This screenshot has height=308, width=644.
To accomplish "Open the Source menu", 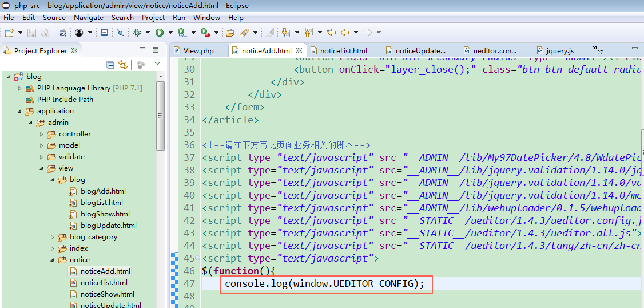I will point(54,18).
